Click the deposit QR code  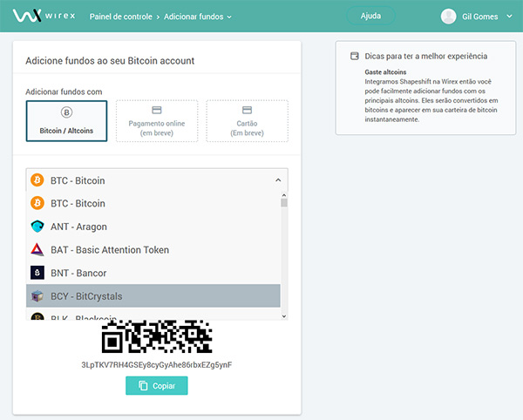[x=157, y=336]
